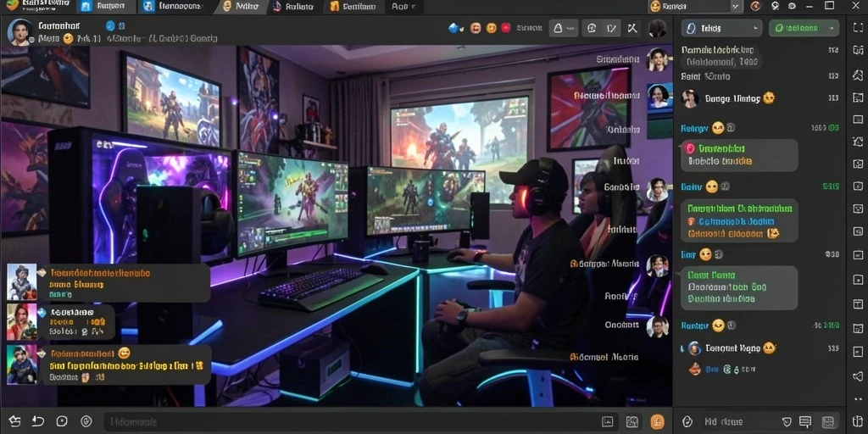Click the smiley emoji after the first blue chat username

pyautogui.click(x=718, y=128)
